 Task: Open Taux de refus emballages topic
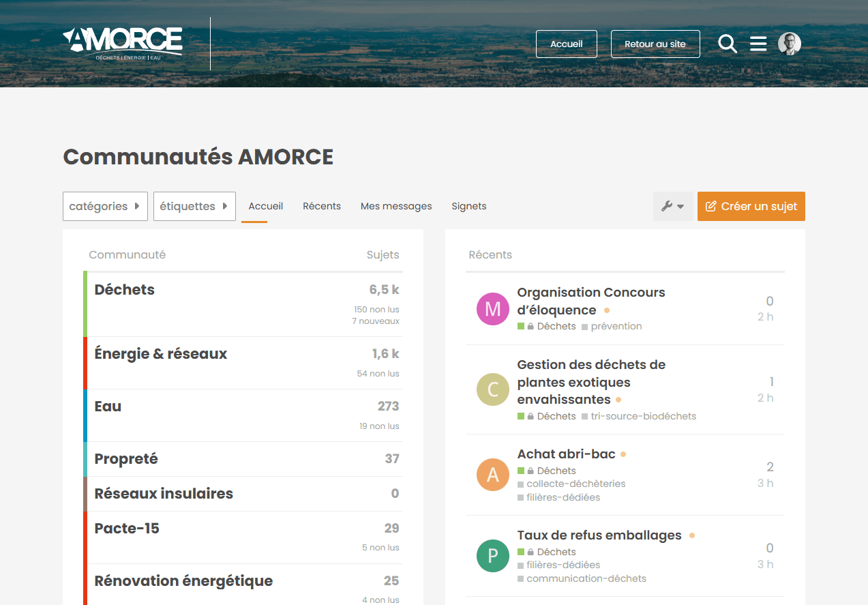599,535
